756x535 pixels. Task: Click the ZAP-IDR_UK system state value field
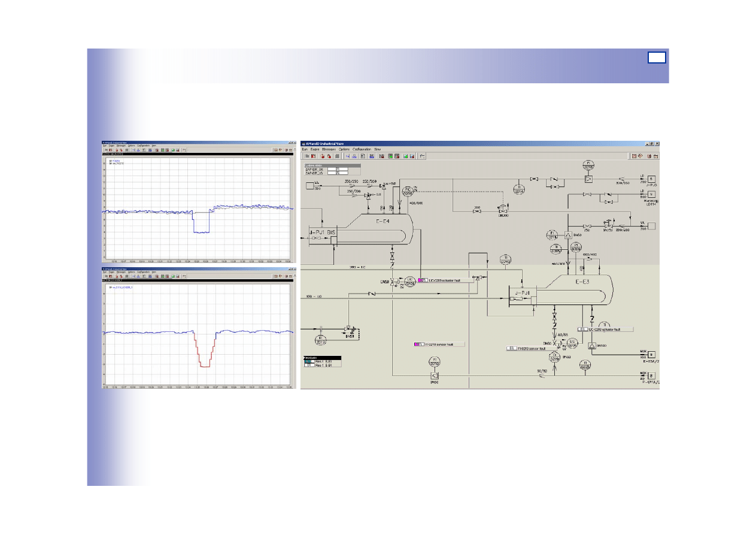pos(338,170)
